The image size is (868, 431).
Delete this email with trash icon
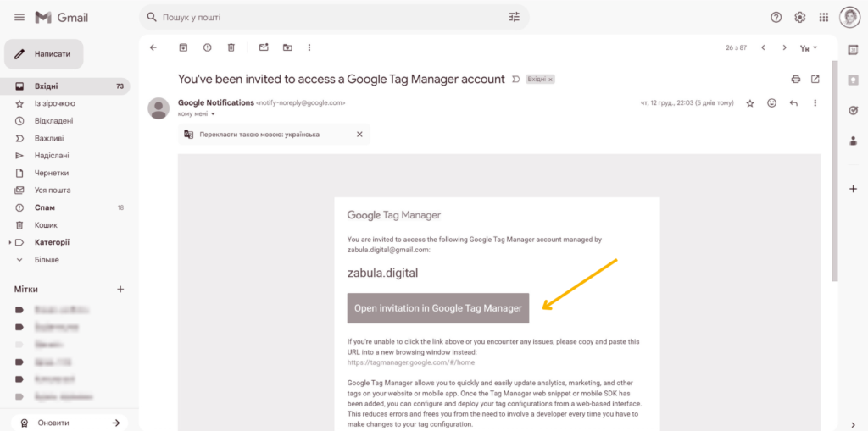[231, 47]
